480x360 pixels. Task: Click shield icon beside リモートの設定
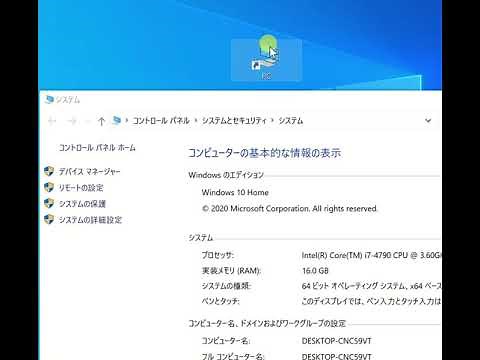coord(49,187)
